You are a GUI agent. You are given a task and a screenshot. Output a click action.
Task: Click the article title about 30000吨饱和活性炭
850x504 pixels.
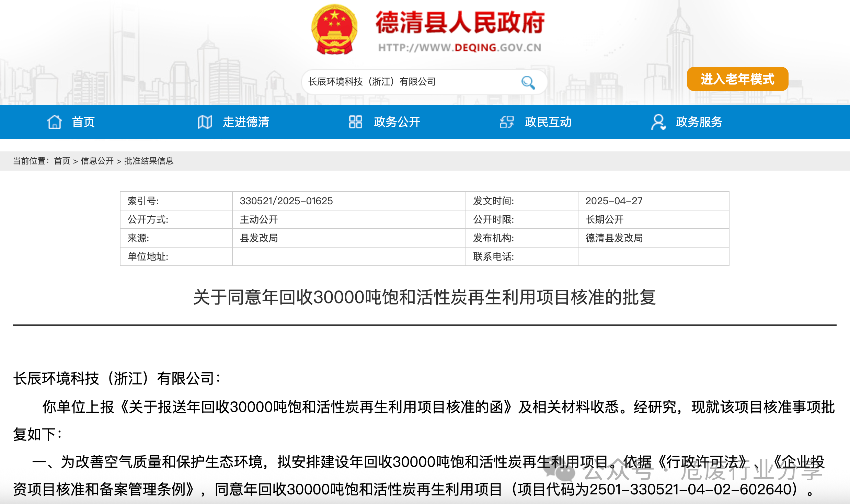[x=425, y=297]
